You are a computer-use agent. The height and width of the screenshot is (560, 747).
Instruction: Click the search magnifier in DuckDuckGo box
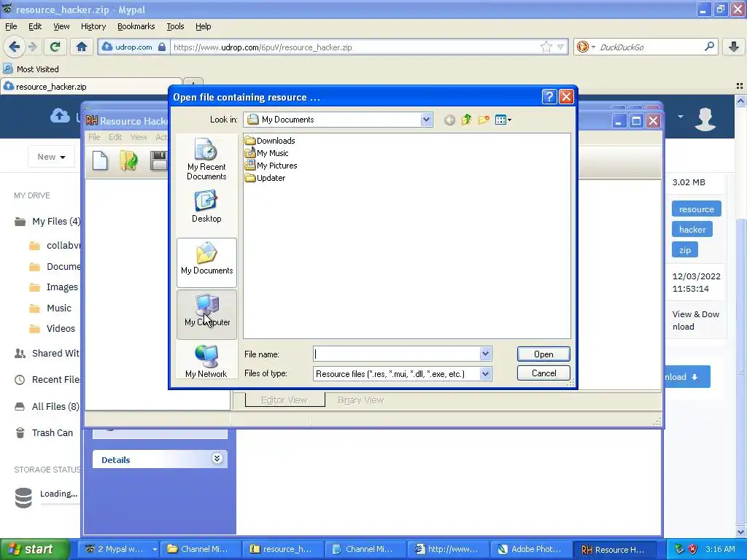click(709, 47)
